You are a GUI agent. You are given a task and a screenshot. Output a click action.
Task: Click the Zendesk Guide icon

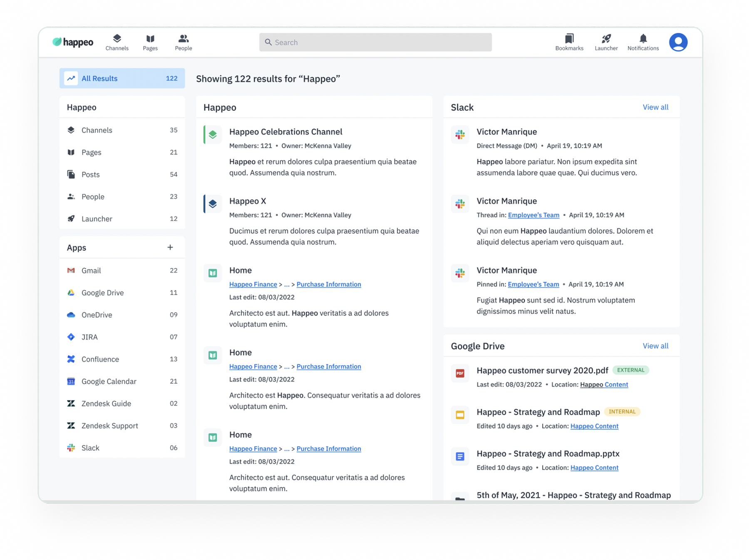point(71,403)
